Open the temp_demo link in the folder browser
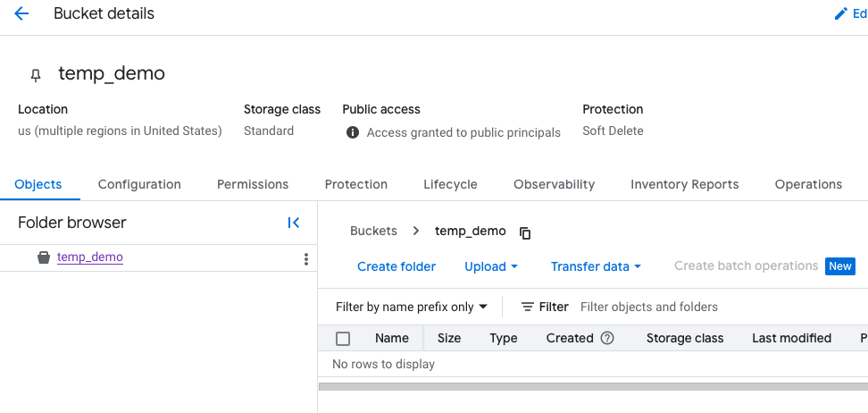This screenshot has height=413, width=868. pos(89,257)
